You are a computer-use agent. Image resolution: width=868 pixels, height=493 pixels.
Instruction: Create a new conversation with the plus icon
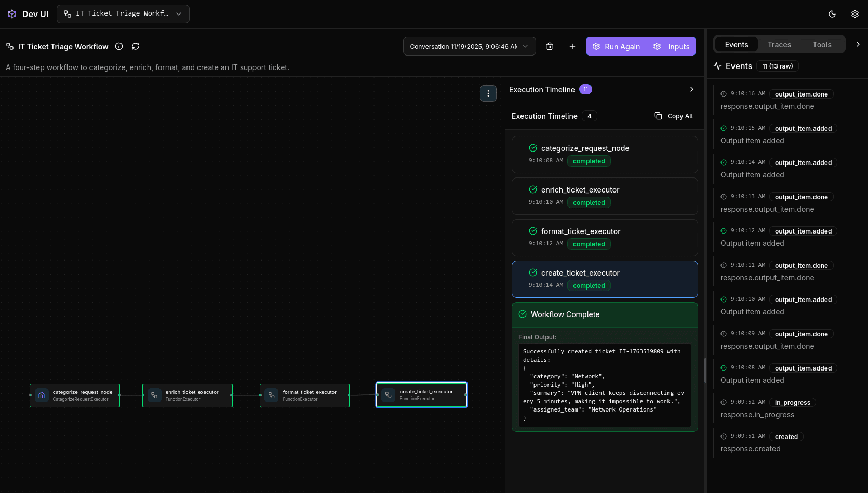pos(572,46)
